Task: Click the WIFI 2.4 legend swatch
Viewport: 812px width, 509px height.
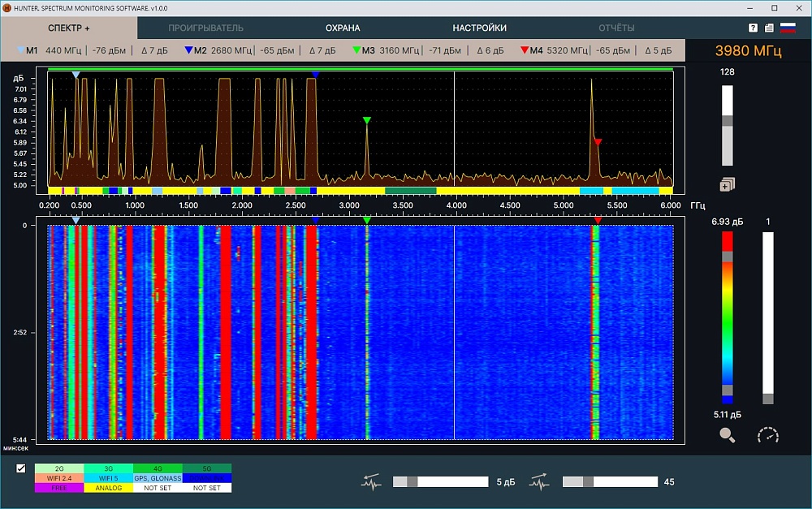Action: point(59,478)
